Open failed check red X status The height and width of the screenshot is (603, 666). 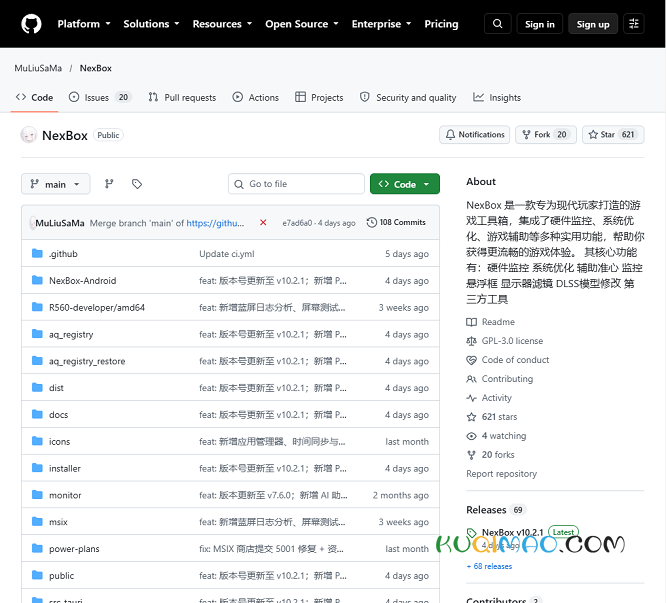[263, 223]
